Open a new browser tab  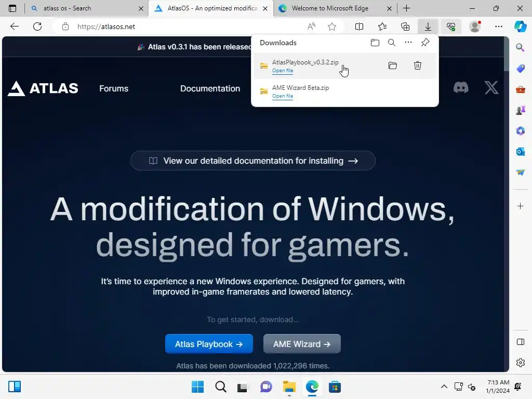pyautogui.click(x=406, y=8)
